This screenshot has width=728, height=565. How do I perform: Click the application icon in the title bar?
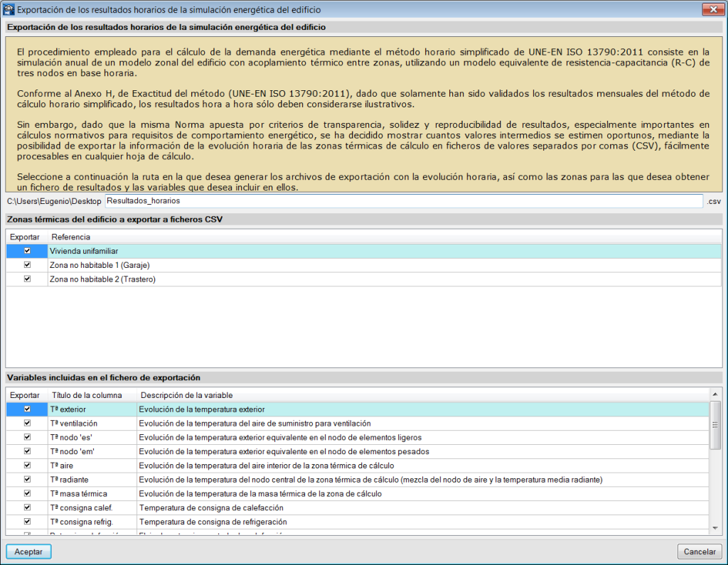[9, 9]
